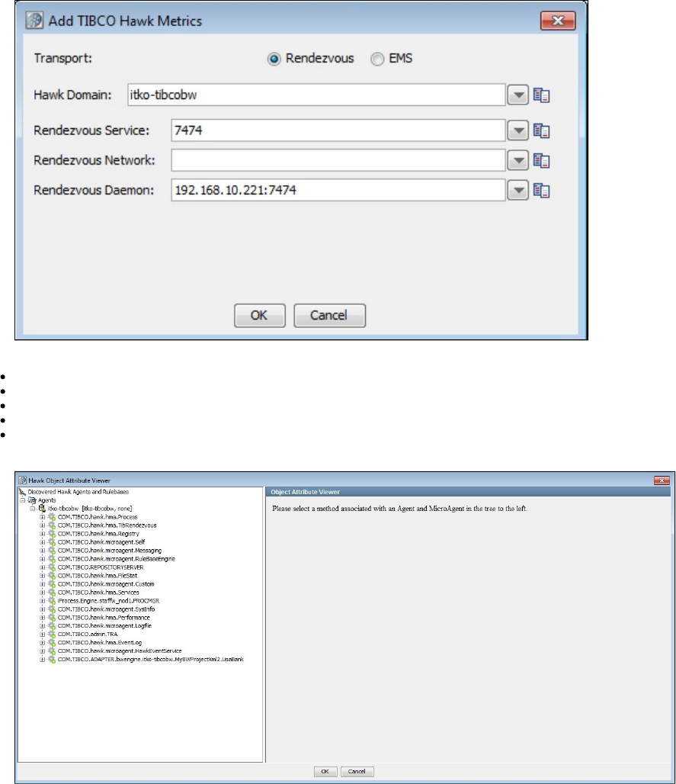Click 'Please select a method' message text
Screen dimensions: 676x784
(x=399, y=509)
